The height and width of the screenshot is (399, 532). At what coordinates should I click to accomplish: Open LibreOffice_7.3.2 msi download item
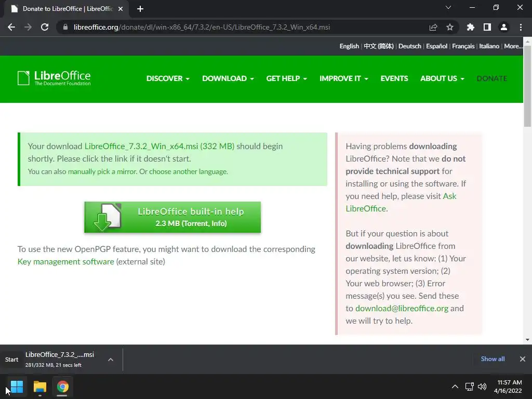59,360
